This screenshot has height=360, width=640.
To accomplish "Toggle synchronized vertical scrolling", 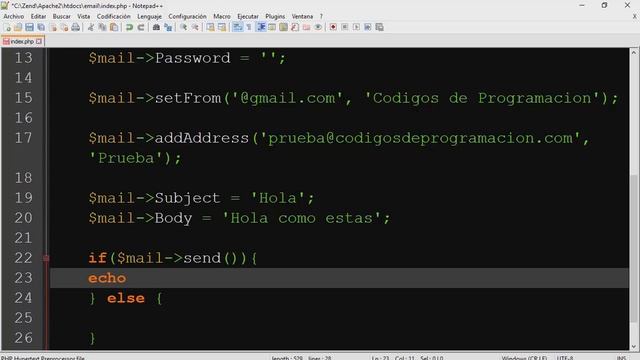I will click(x=210, y=27).
